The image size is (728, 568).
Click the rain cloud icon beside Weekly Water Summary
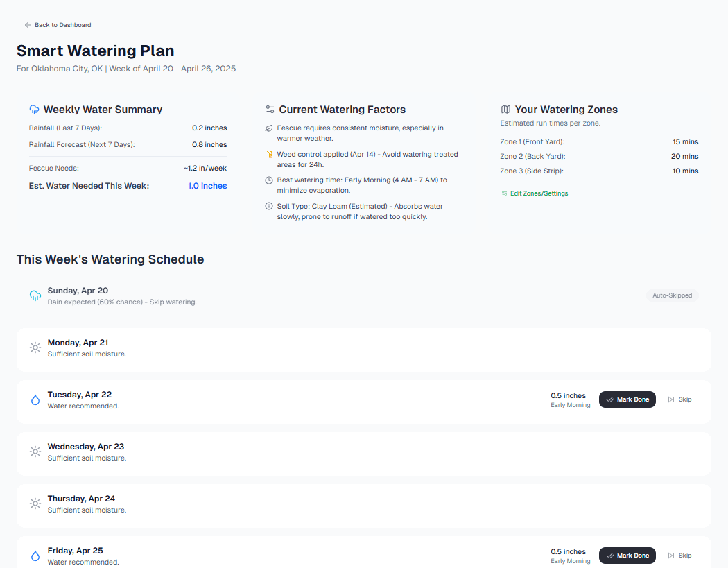coord(34,110)
